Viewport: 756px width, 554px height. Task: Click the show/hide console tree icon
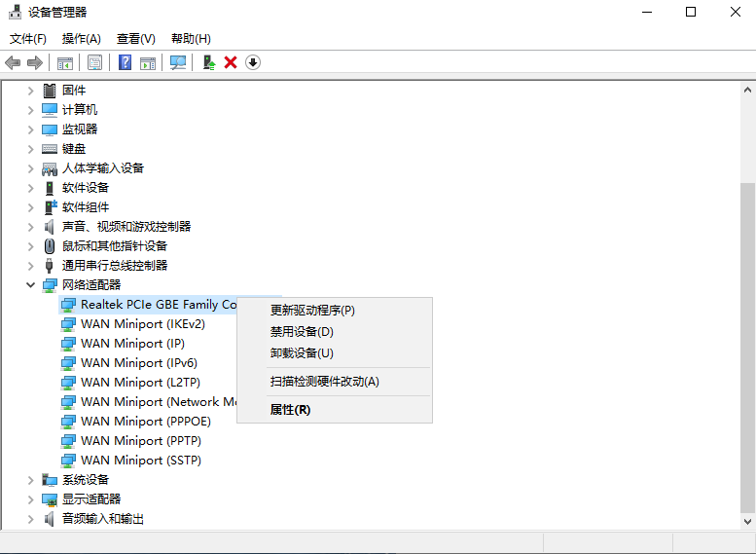click(65, 62)
